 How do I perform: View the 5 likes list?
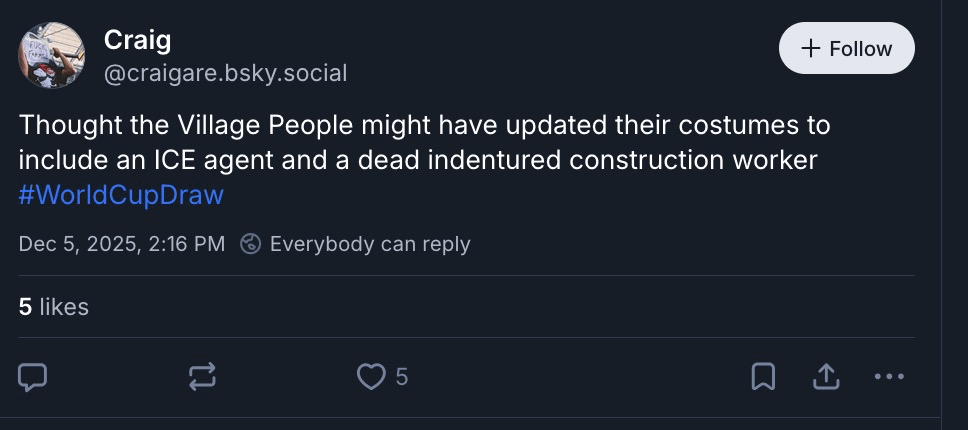click(54, 307)
